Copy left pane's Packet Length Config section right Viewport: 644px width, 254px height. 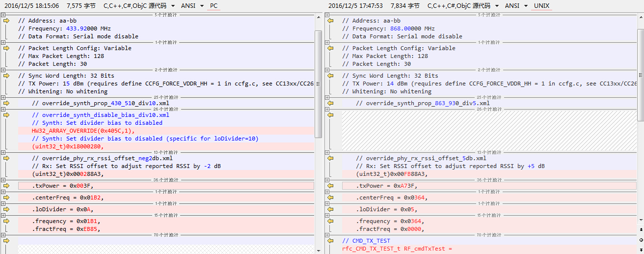6,48
